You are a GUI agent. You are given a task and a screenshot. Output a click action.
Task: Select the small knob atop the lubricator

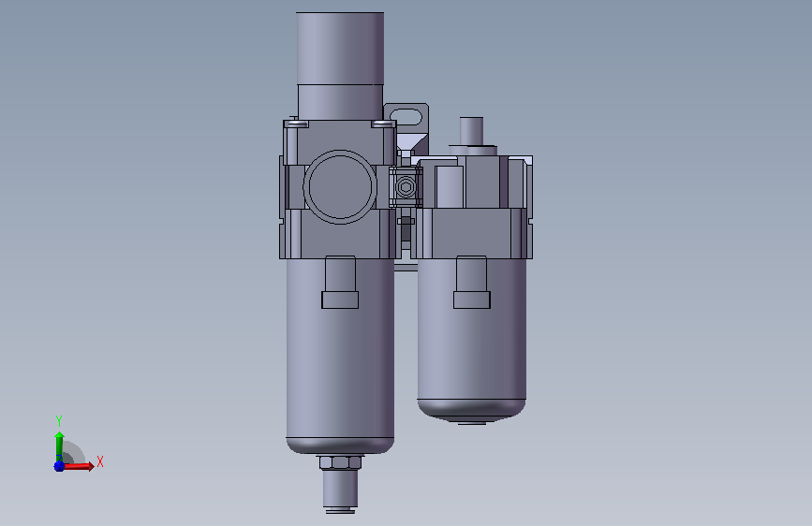pos(471,131)
